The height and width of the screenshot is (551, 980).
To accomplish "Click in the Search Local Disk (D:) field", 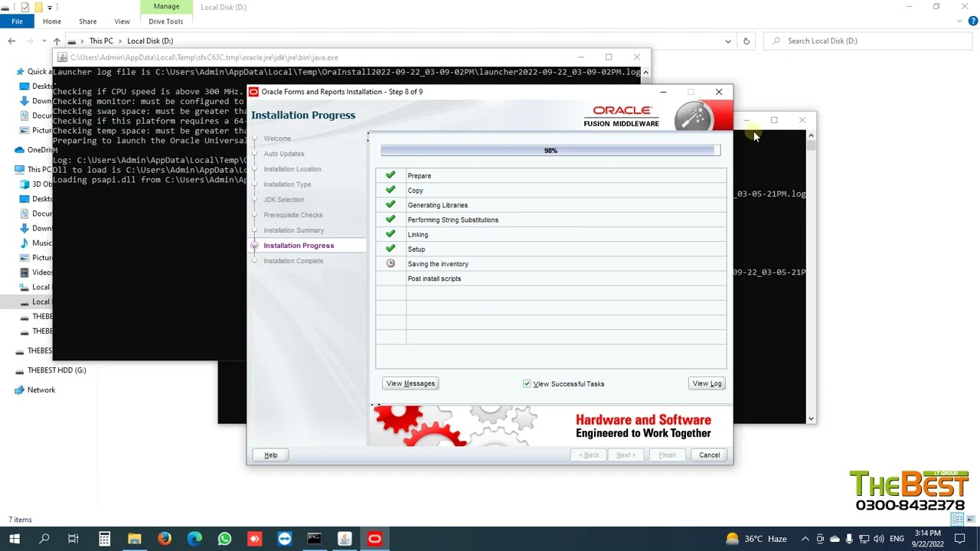I will pos(869,41).
